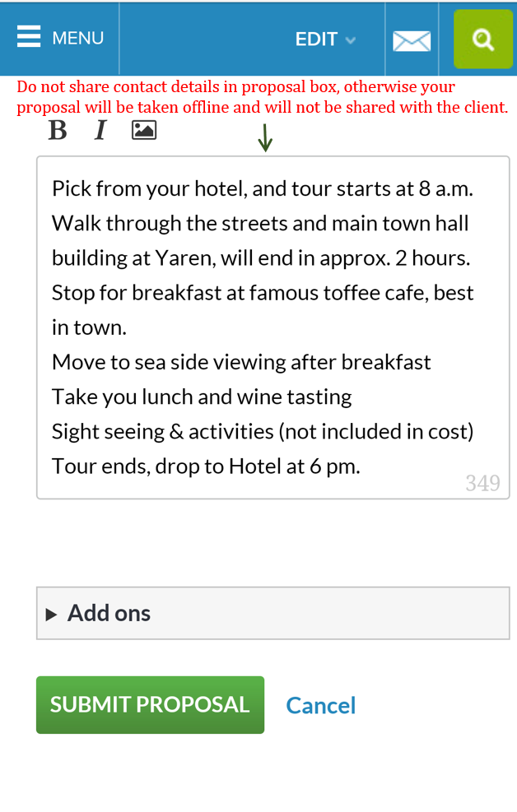Insert an image using picture icon

(x=144, y=130)
